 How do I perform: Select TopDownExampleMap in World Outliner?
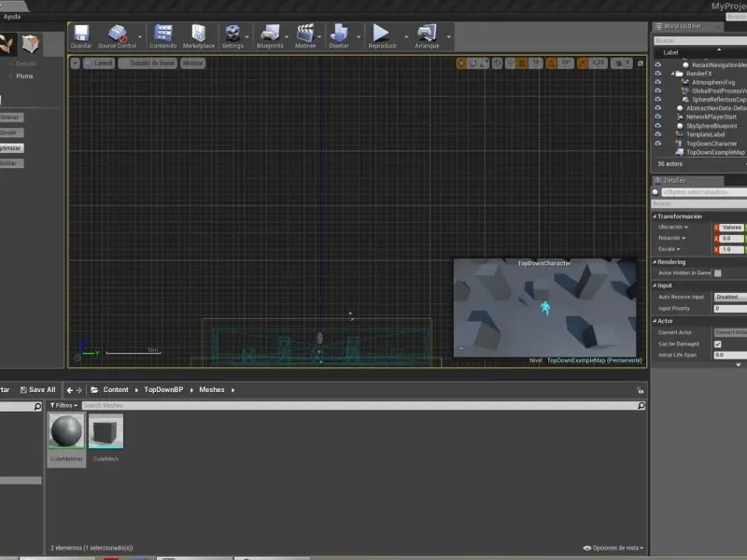tap(715, 152)
